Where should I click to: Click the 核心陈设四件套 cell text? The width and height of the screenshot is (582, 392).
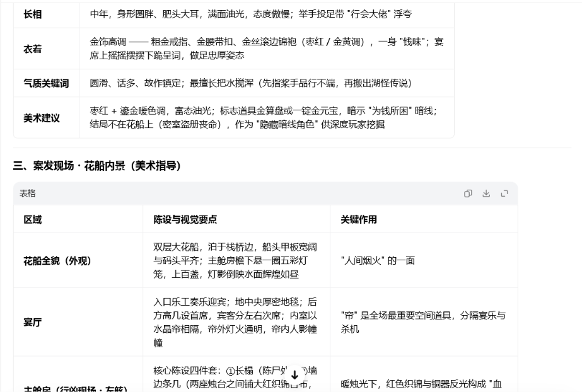click(x=235, y=378)
